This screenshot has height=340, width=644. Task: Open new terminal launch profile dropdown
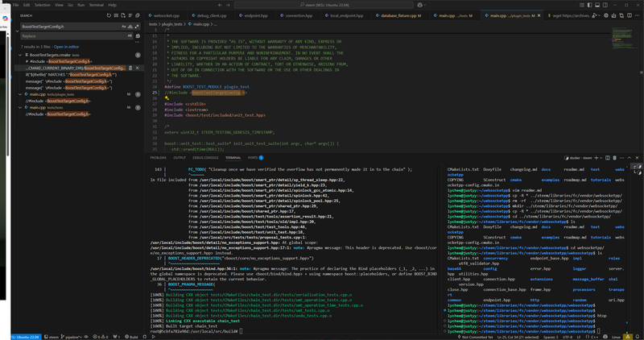tap(601, 158)
